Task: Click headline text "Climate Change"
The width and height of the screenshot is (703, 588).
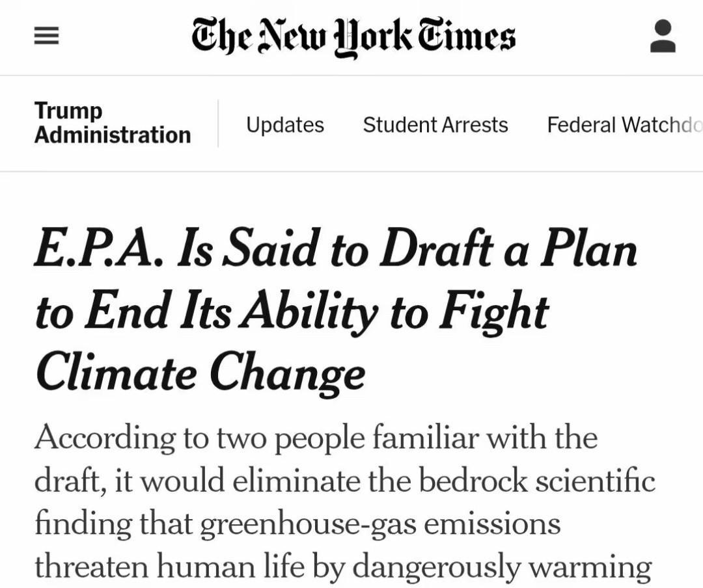Action: tap(200, 373)
